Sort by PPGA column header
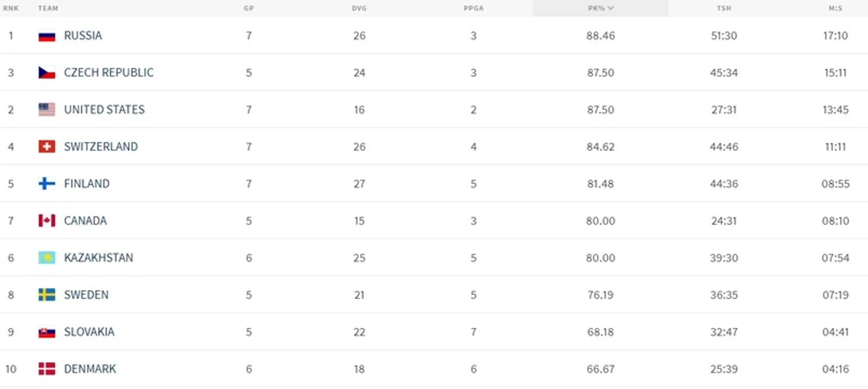Screen dimensions: 868x389 point(473,8)
